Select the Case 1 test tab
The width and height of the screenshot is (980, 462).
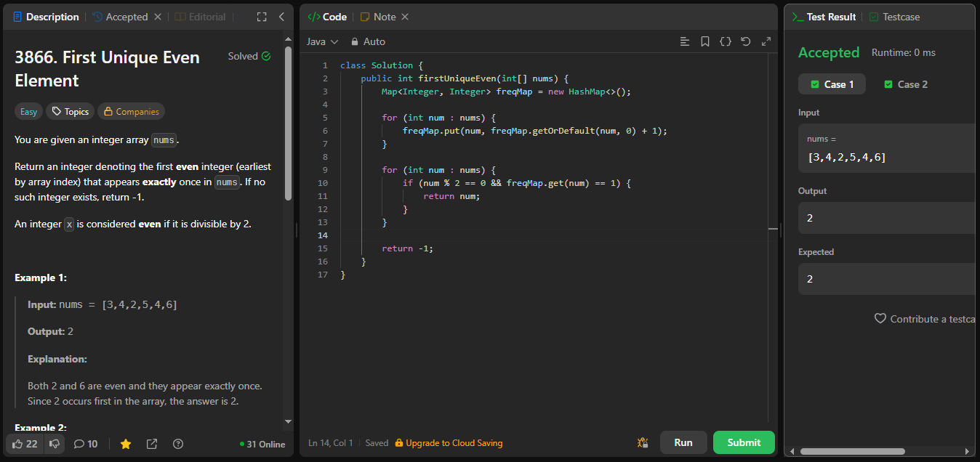[x=832, y=84]
